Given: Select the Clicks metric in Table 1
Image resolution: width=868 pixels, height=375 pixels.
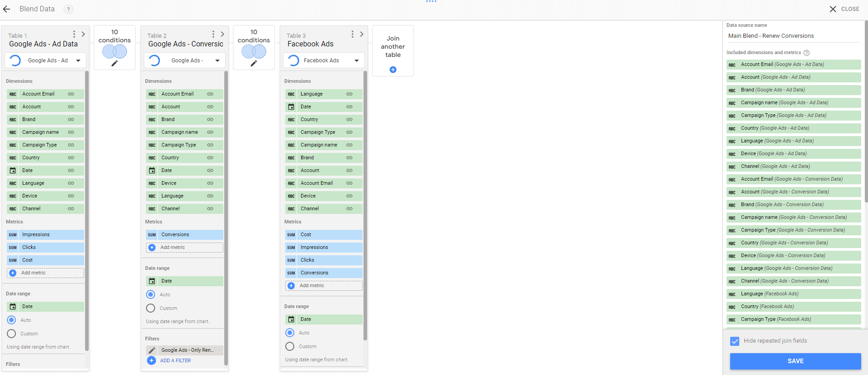Looking at the screenshot, I should point(45,248).
